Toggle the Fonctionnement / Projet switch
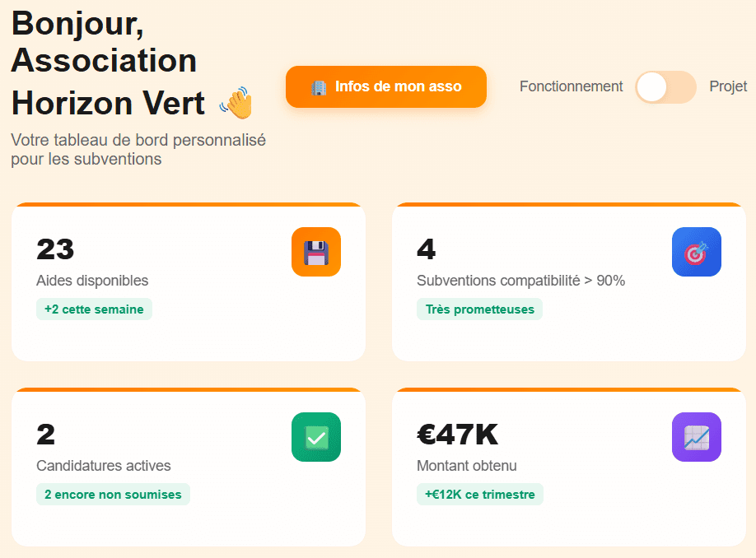The height and width of the screenshot is (558, 756). coord(666,87)
